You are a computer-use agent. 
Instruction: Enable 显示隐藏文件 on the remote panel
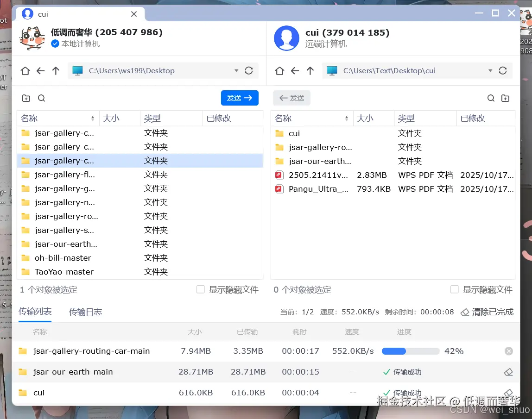tap(455, 289)
